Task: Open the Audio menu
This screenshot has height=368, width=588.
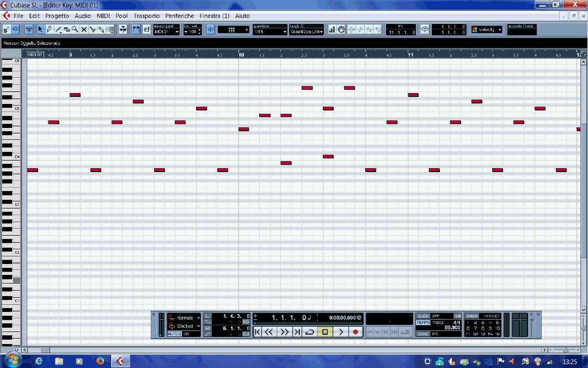Action: 83,16
